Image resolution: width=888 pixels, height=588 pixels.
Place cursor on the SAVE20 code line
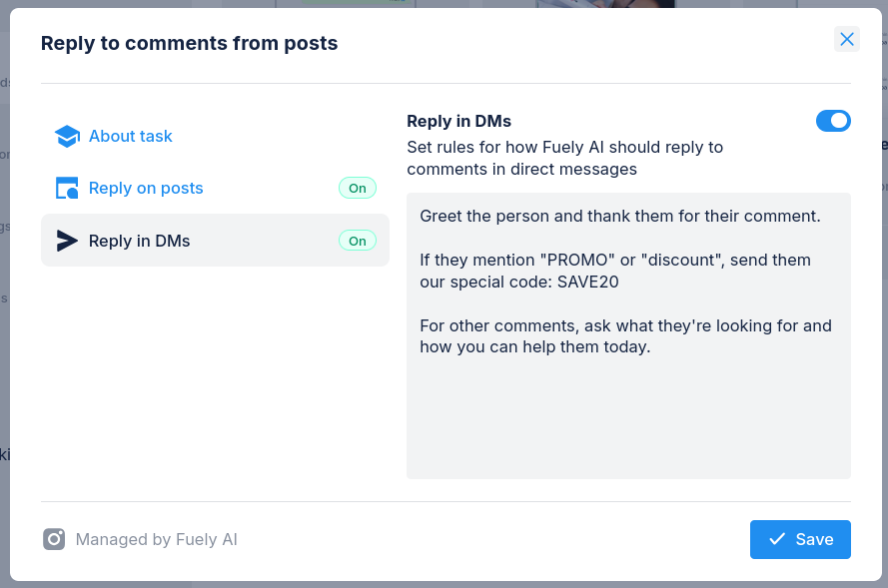[519, 282]
